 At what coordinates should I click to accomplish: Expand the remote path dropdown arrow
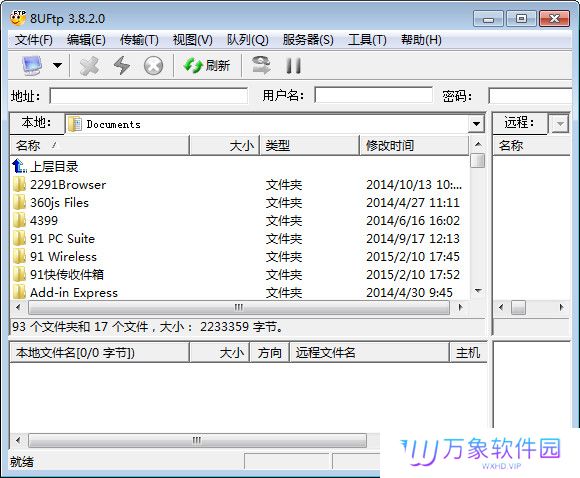[560, 124]
